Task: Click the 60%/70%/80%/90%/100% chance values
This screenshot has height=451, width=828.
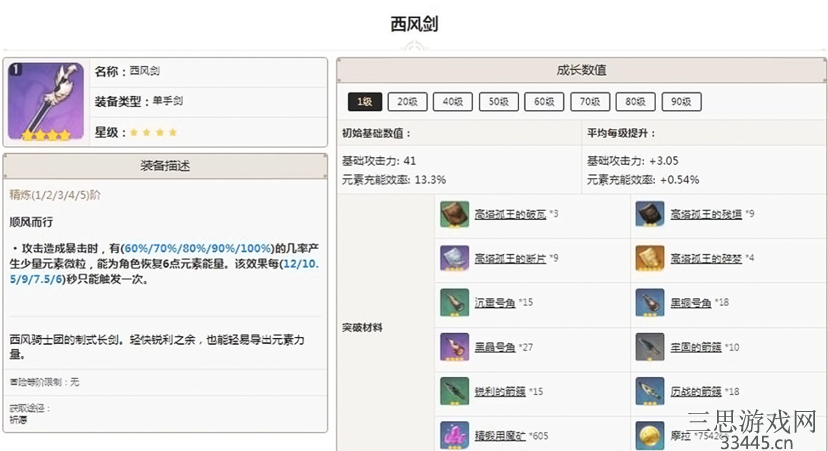Action: [197, 248]
